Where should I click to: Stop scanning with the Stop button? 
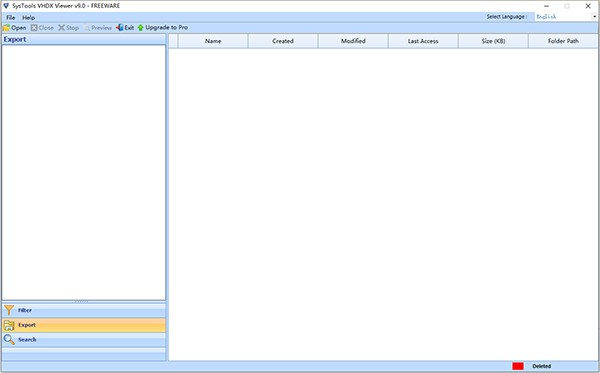[x=68, y=28]
